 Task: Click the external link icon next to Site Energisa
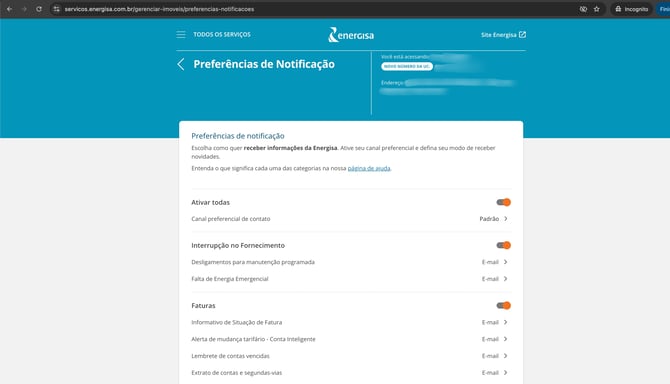pyautogui.click(x=522, y=35)
